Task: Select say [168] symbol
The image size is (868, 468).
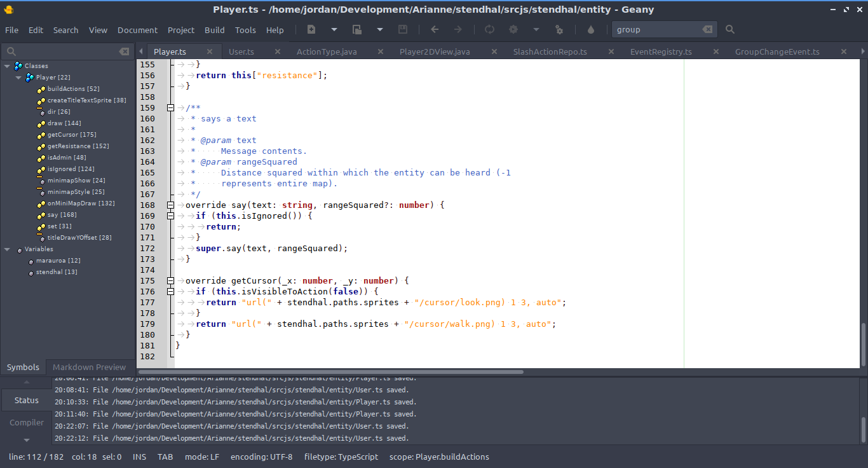Action: (62, 215)
